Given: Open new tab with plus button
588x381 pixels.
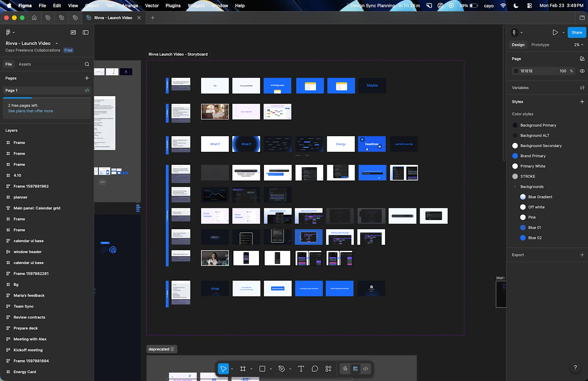Looking at the screenshot, I should click(153, 18).
